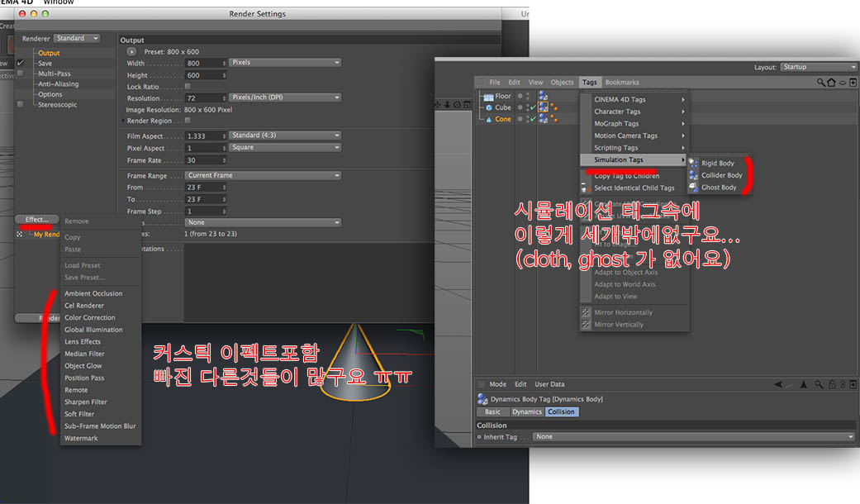Viewport: 860px width, 504px height.
Task: Enable the Stereoscopic checkbox
Action: tap(21, 104)
